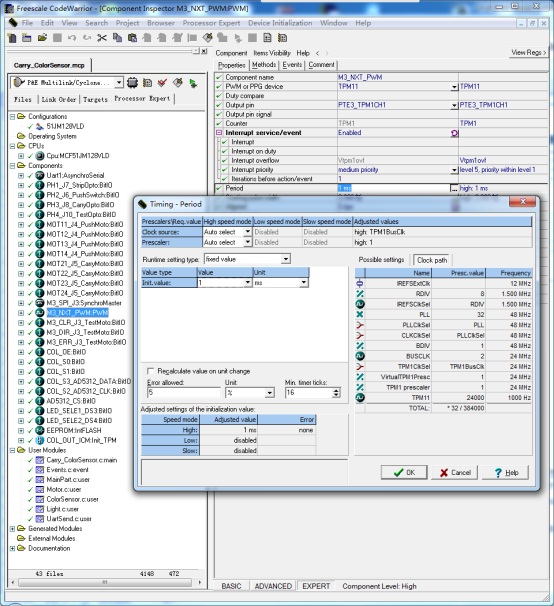
Task: Toggle the checkmark of Motor.c:user module
Action: (x=30, y=489)
